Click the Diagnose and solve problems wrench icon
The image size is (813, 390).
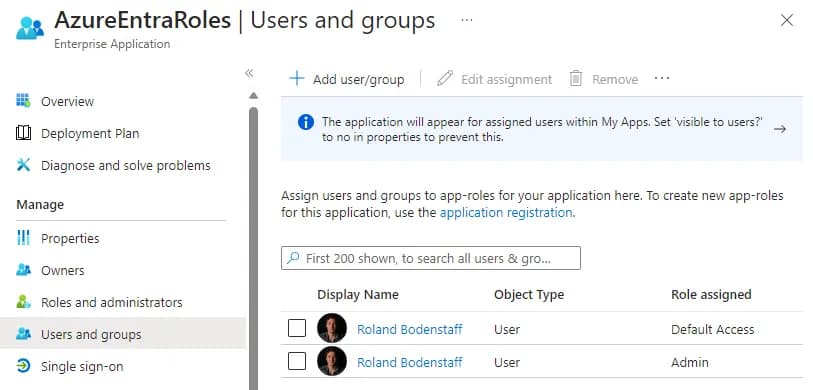tap(23, 165)
